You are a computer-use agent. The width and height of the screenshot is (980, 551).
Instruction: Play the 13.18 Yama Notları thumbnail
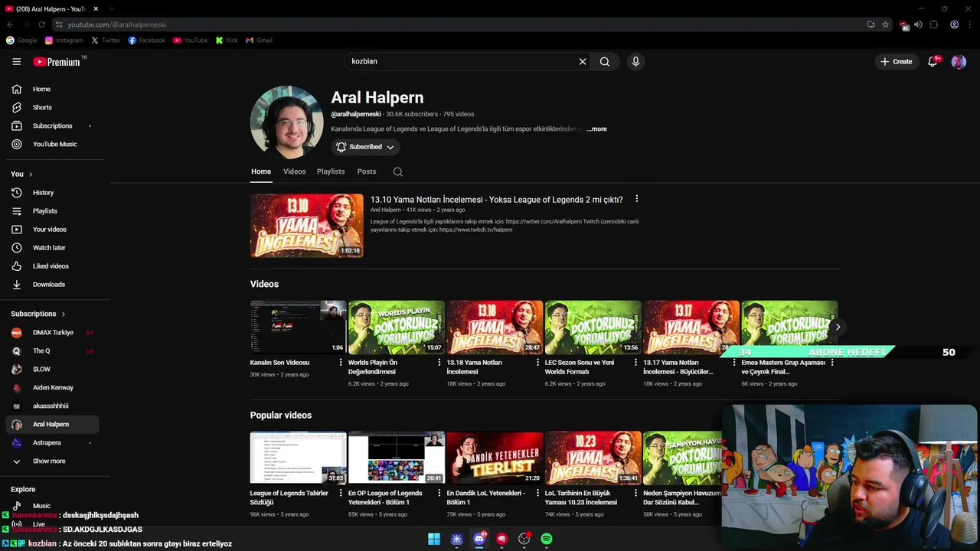tap(495, 327)
